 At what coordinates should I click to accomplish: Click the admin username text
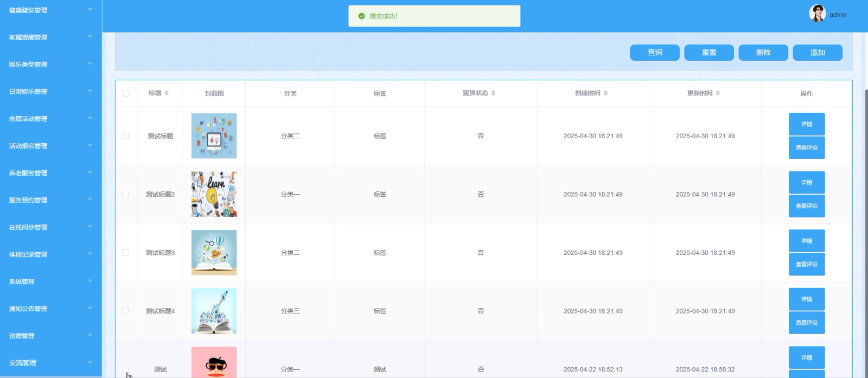(x=838, y=15)
